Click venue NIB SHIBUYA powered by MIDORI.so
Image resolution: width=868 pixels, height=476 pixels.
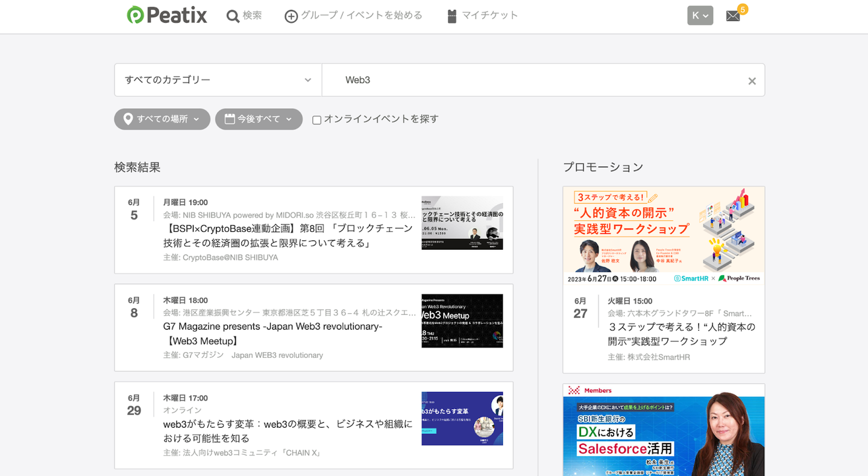(248, 215)
